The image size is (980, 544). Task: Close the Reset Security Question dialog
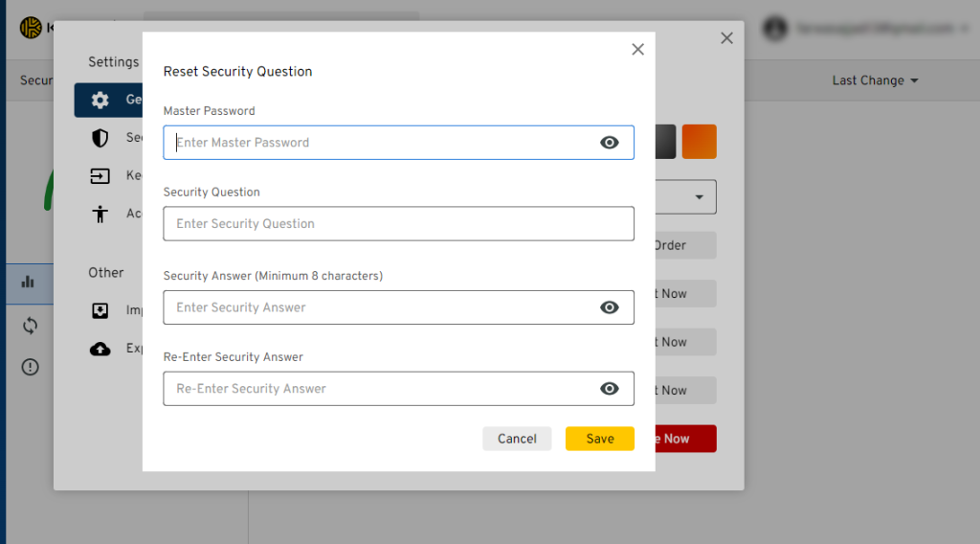click(x=637, y=50)
